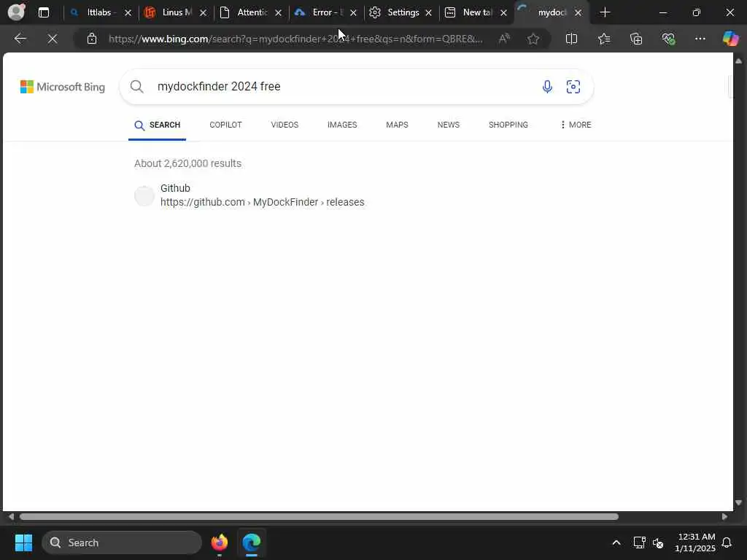
Task: Select the NEWS search category
Action: (449, 125)
